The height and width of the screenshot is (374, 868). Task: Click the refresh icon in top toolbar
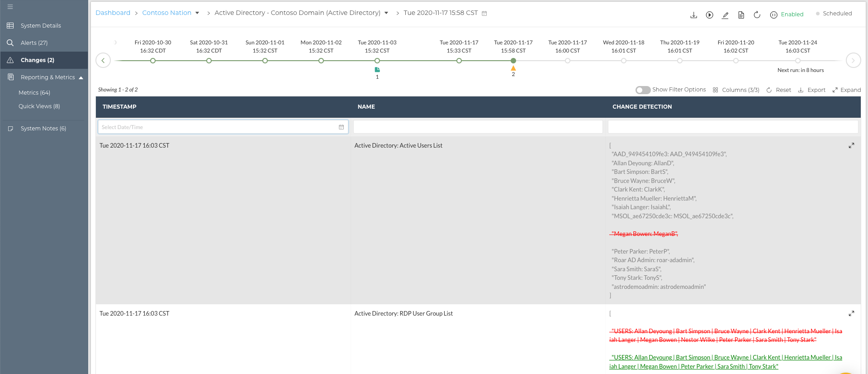coord(757,15)
